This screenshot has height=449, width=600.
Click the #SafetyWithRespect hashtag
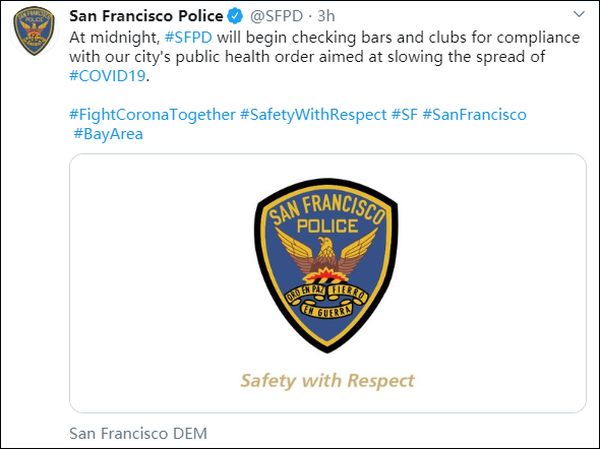(x=313, y=114)
